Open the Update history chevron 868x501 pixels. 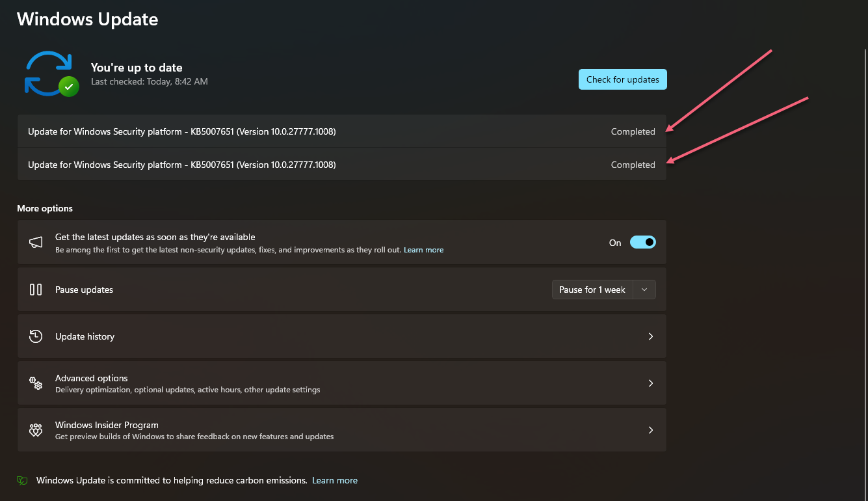pyautogui.click(x=651, y=336)
